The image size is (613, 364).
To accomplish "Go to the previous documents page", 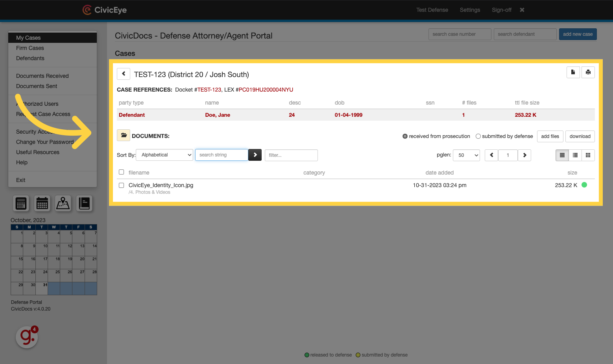I will pyautogui.click(x=491, y=155).
